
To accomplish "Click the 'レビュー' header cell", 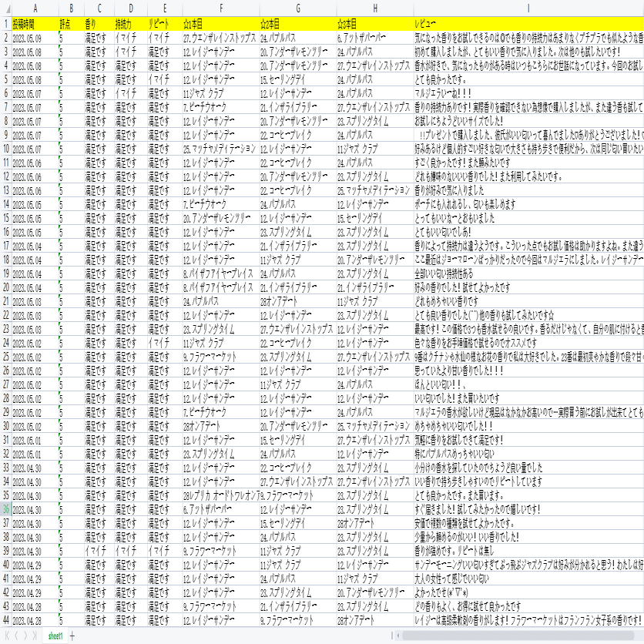I will point(528,24).
